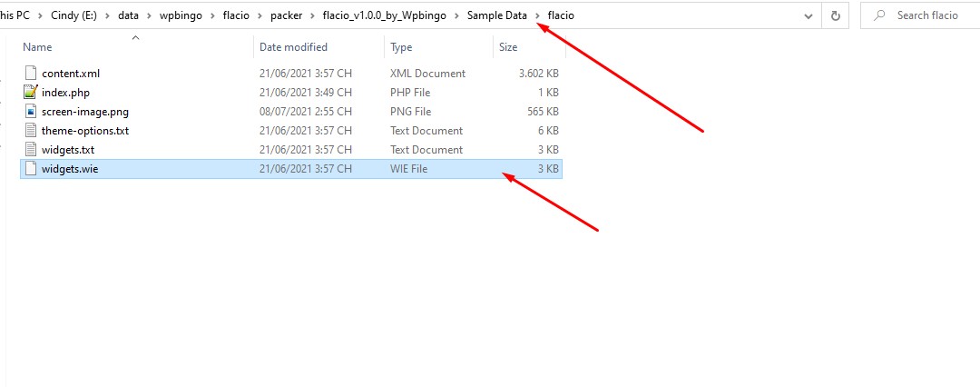Select the widgets.txt file icon

pyautogui.click(x=31, y=150)
